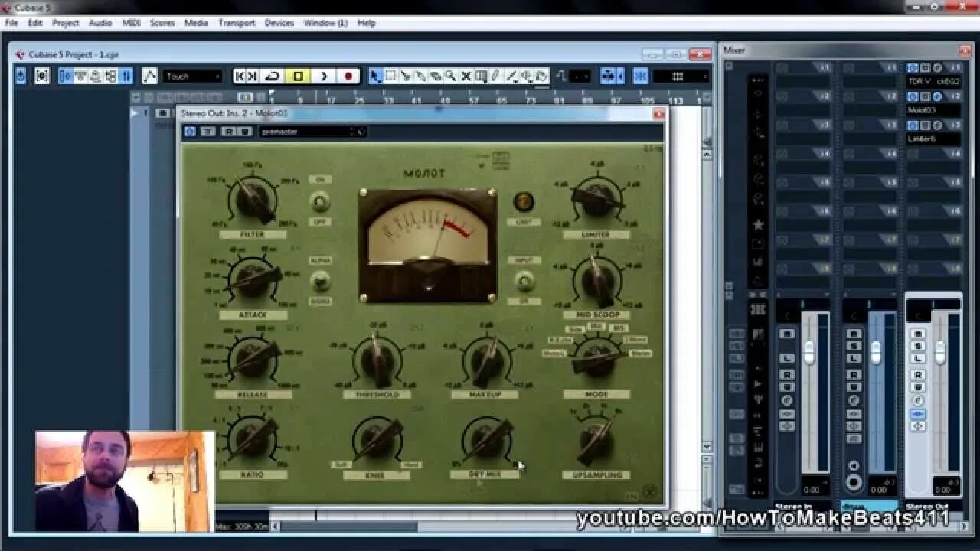Screen dimensions: 980x551
Task: Toggle Molot03 insert power in Mixer
Action: tap(913, 97)
